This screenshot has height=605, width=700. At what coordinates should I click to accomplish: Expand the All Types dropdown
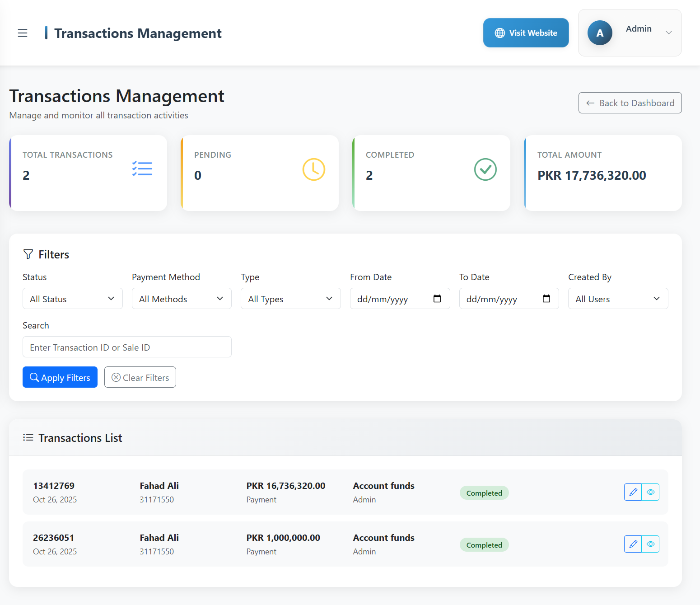pos(291,299)
